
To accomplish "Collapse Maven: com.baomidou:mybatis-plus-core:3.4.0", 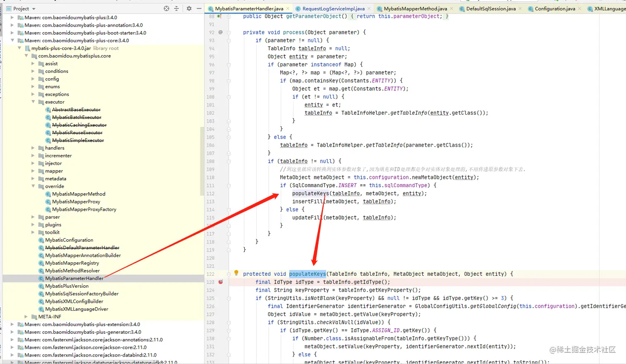I will click(x=12, y=41).
